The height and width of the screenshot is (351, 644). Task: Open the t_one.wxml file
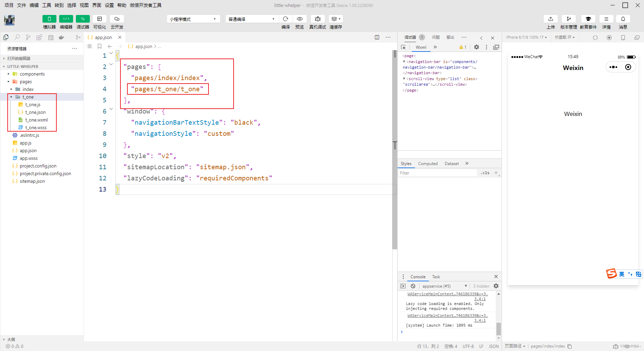[36, 120]
